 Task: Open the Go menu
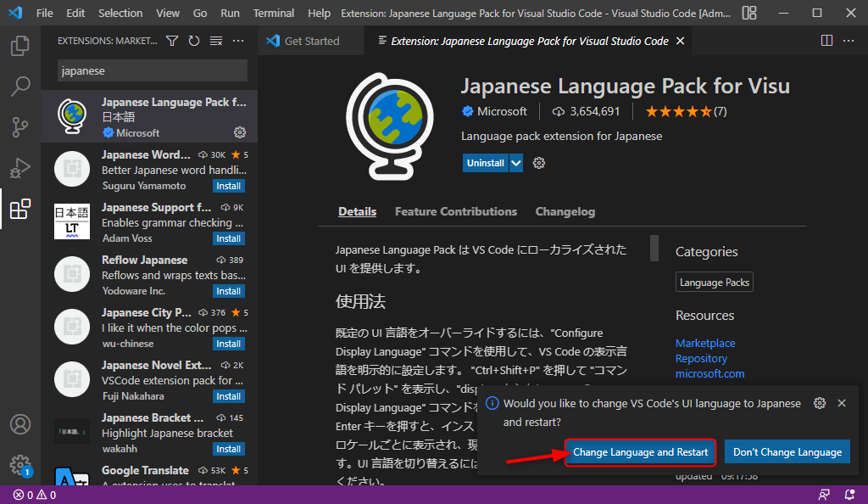[200, 13]
